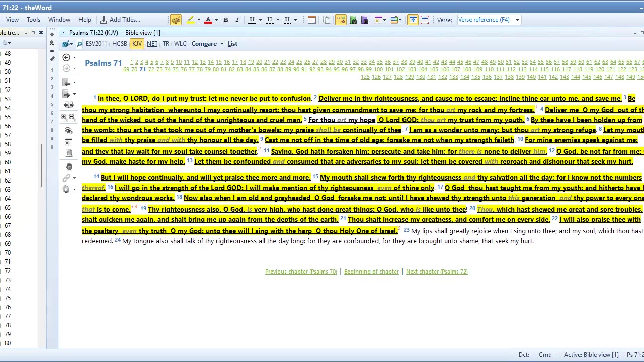Open the Bible modules cube icon
The width and height of the screenshot is (644, 362).
tap(66, 44)
